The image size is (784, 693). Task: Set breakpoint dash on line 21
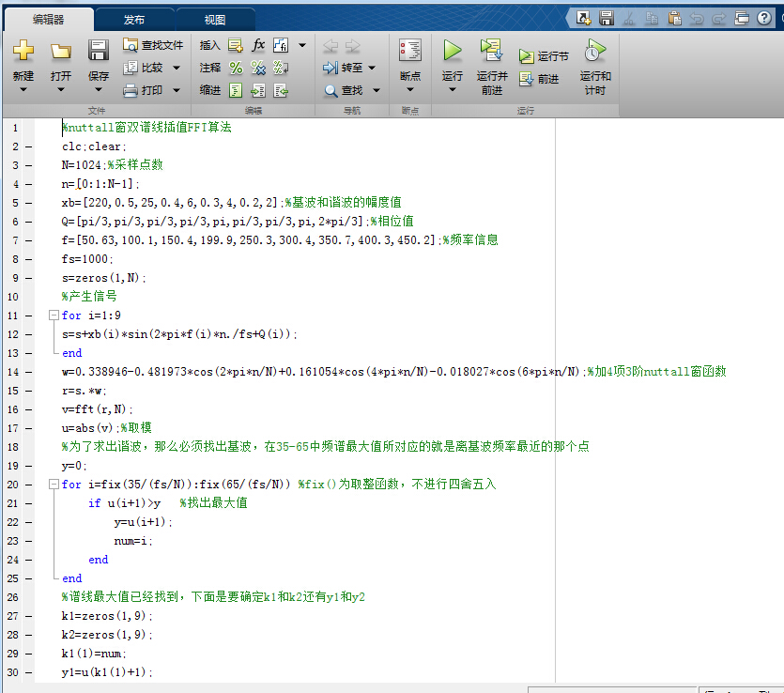pyautogui.click(x=28, y=503)
